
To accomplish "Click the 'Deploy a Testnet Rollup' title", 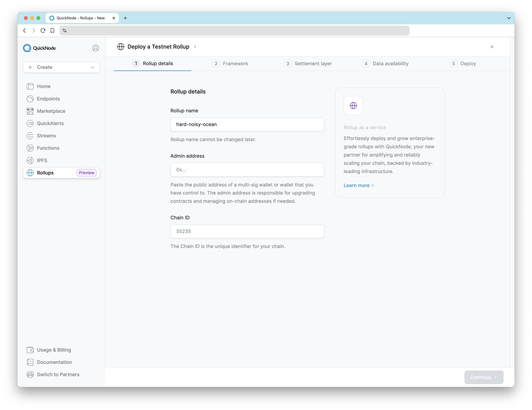I will coord(158,47).
